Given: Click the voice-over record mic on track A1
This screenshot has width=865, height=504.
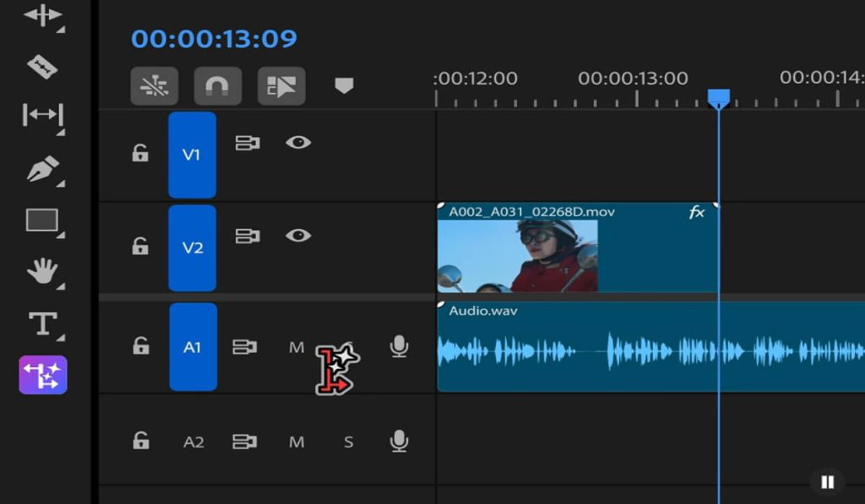Looking at the screenshot, I should tap(396, 347).
